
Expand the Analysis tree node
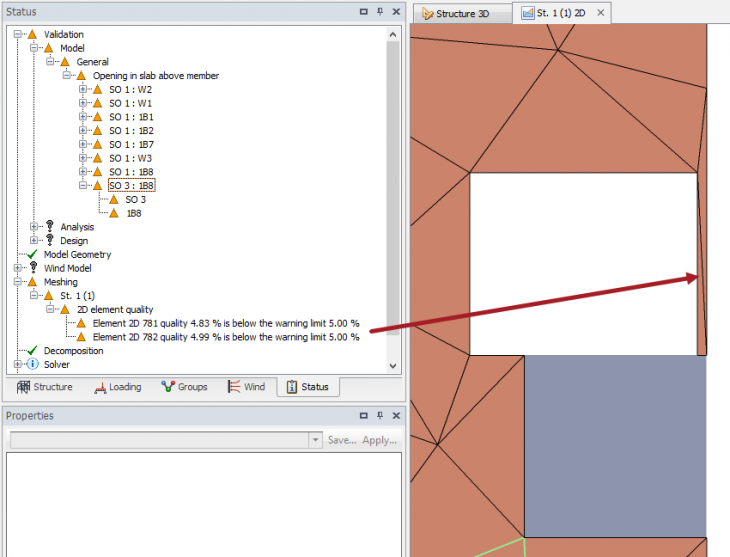tap(34, 226)
